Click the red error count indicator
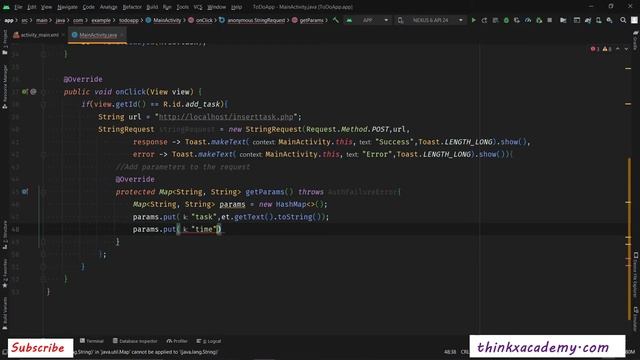 594,49
